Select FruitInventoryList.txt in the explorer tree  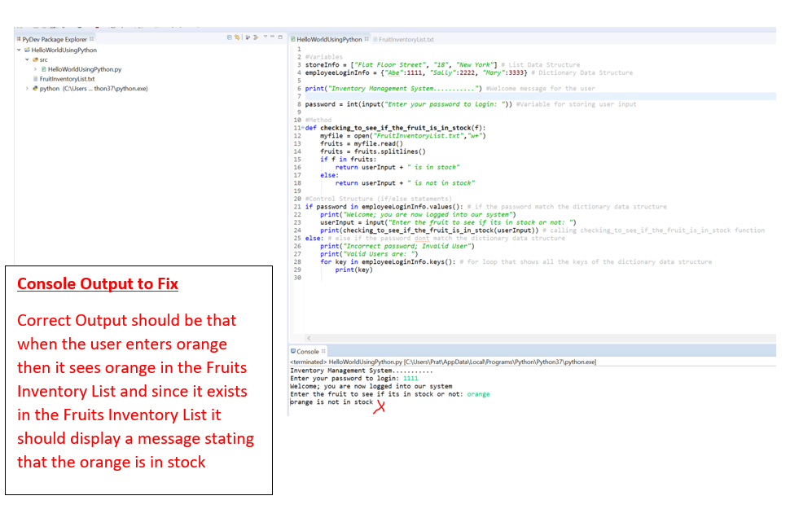coord(67,79)
